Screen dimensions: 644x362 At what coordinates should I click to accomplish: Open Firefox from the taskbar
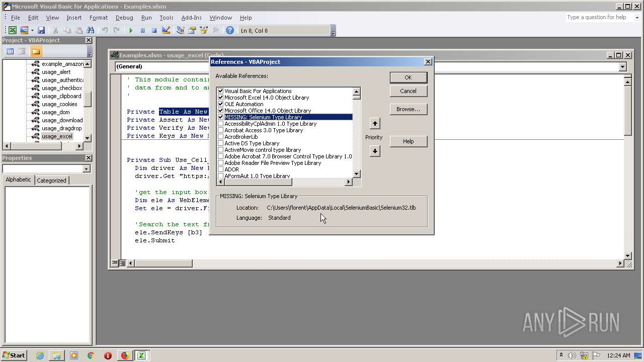click(x=125, y=355)
